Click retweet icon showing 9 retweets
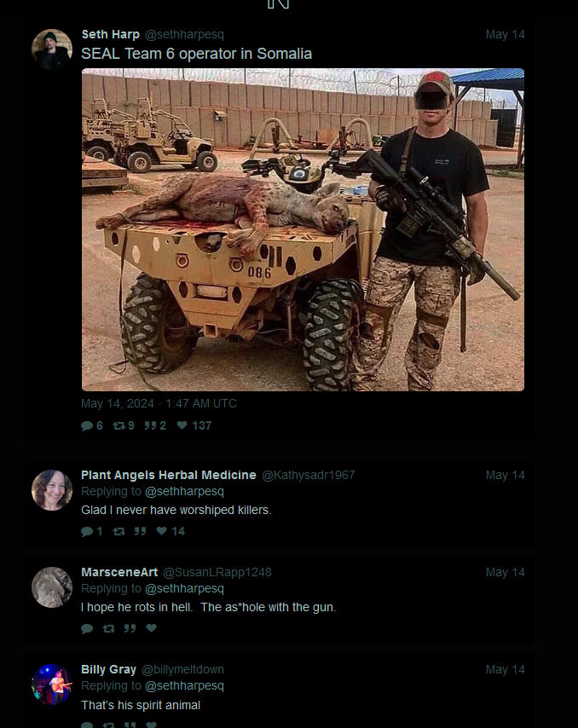Screen dimensions: 578x728 coord(118,425)
